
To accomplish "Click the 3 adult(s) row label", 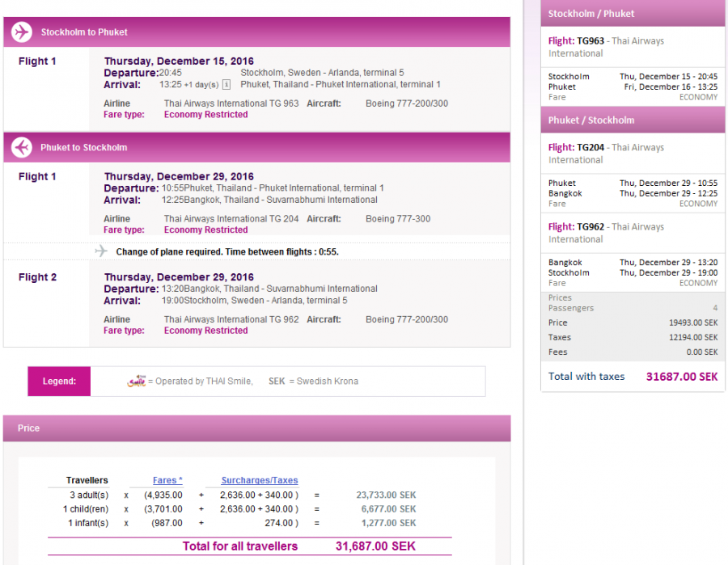I will pyautogui.click(x=89, y=495).
